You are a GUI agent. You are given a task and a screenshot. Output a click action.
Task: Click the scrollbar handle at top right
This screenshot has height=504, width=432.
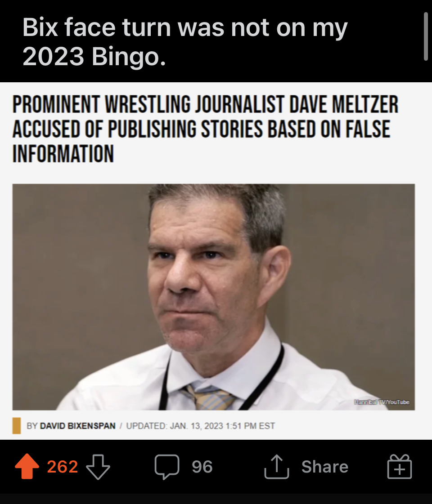pyautogui.click(x=426, y=36)
